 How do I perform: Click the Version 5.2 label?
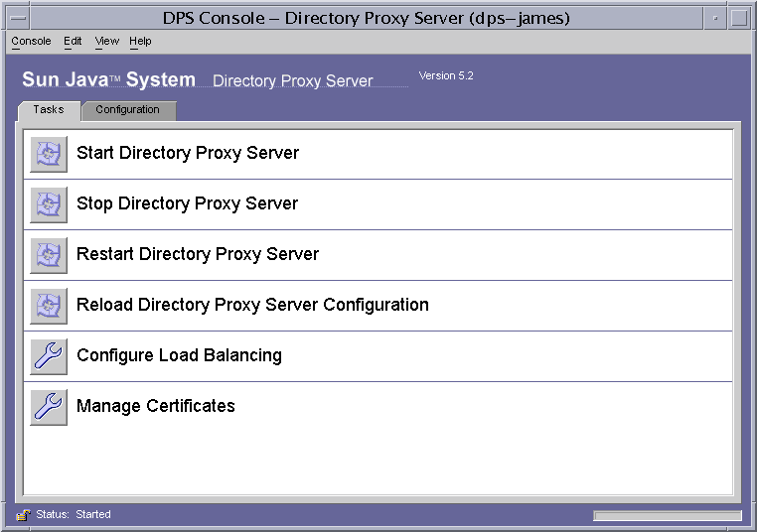(x=446, y=75)
